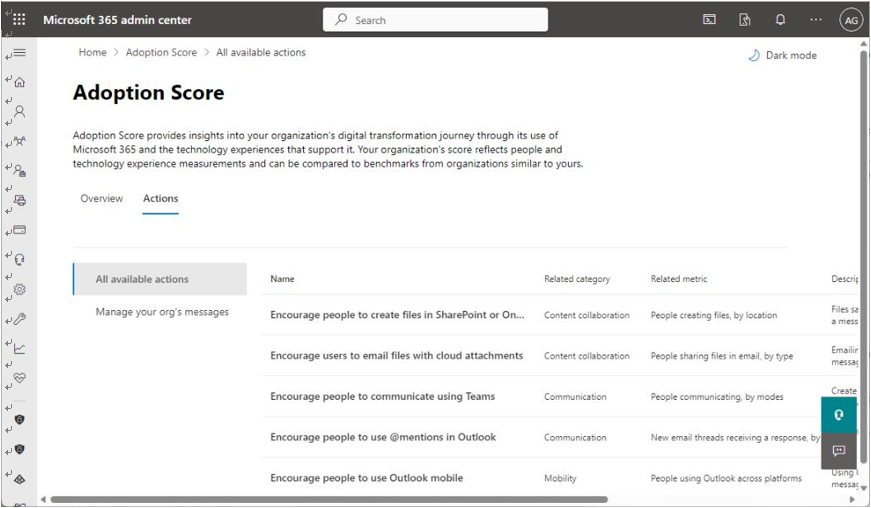Image resolution: width=871 pixels, height=508 pixels.
Task: Open the app launcher waffle menu
Action: [19, 20]
